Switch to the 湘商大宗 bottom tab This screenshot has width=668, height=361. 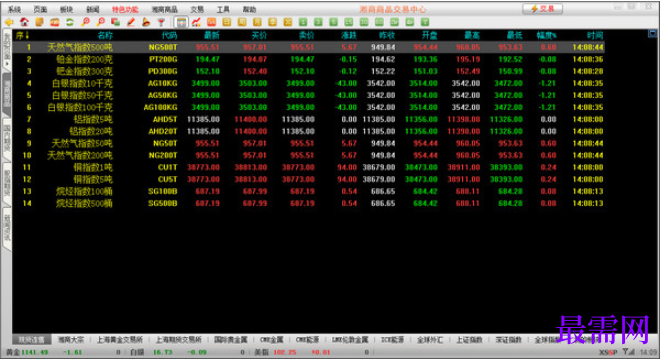point(71,340)
